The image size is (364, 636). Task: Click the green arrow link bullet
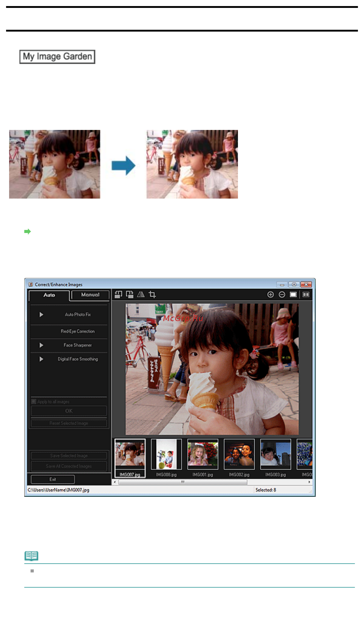click(28, 231)
